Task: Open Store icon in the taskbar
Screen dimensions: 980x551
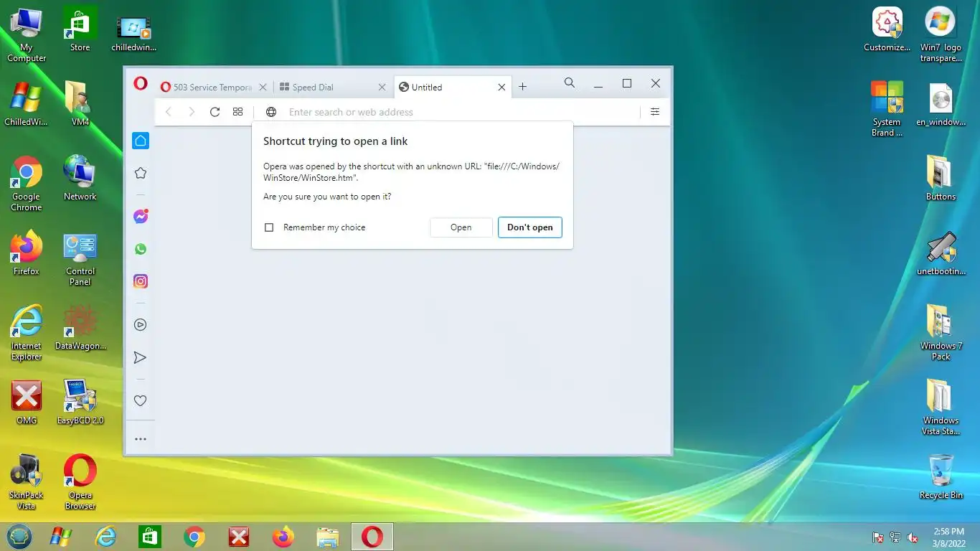Action: click(150, 537)
